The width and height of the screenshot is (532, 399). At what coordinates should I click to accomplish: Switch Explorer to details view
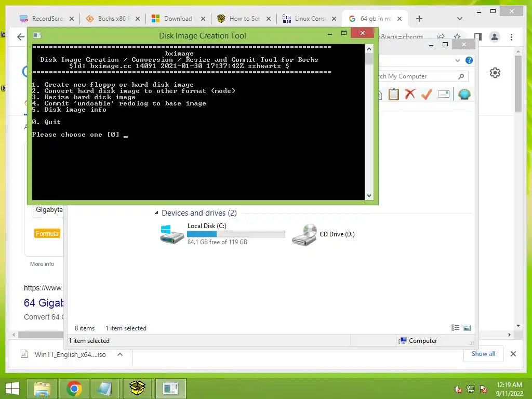click(x=455, y=327)
